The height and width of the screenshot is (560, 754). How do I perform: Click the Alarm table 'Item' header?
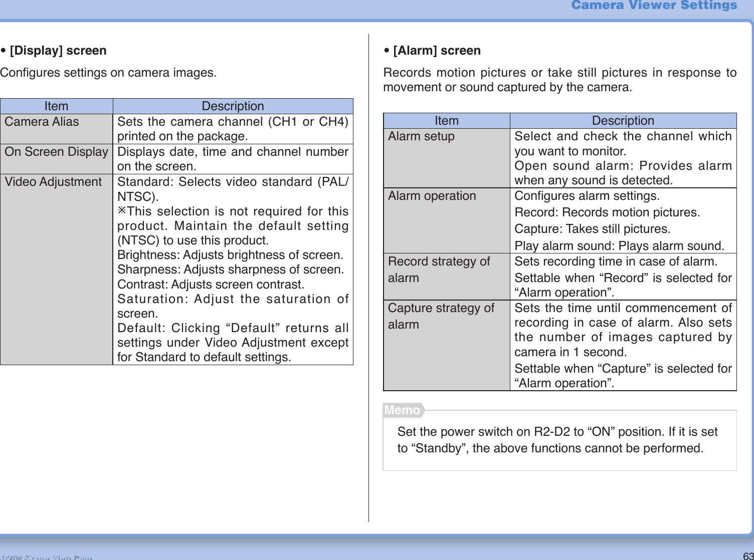tap(447, 121)
